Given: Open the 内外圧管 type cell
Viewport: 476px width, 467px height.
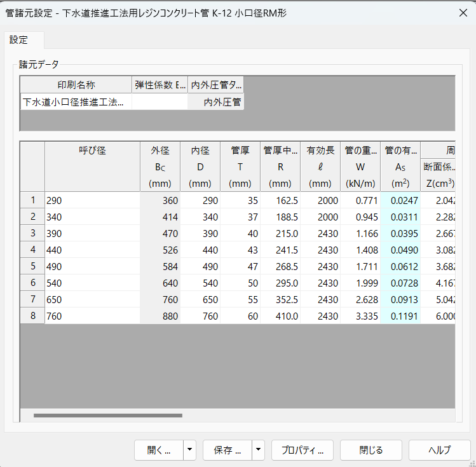Looking at the screenshot, I should coord(216,102).
